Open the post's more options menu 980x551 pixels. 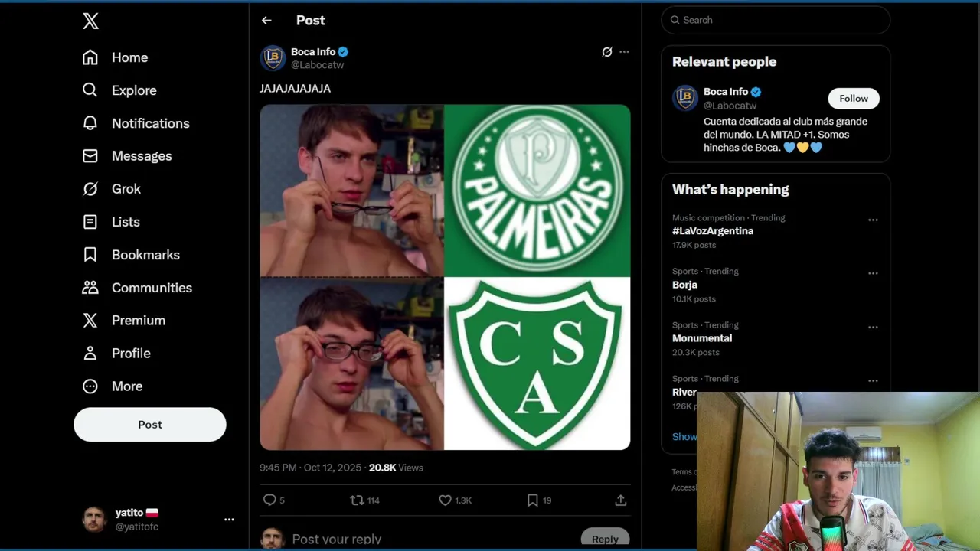pyautogui.click(x=624, y=52)
